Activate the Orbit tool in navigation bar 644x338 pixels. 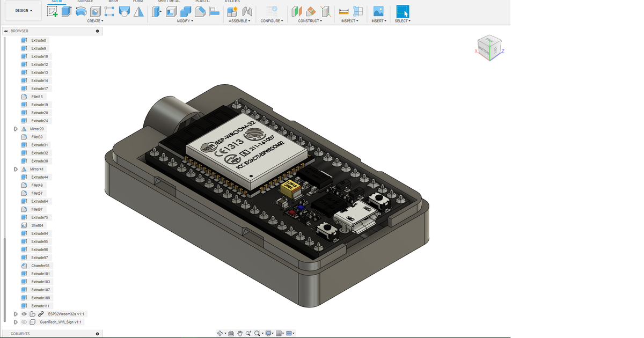pyautogui.click(x=220, y=333)
